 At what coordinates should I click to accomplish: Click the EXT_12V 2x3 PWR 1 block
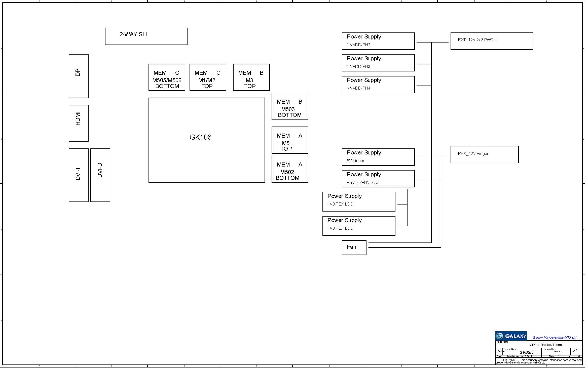pos(491,41)
